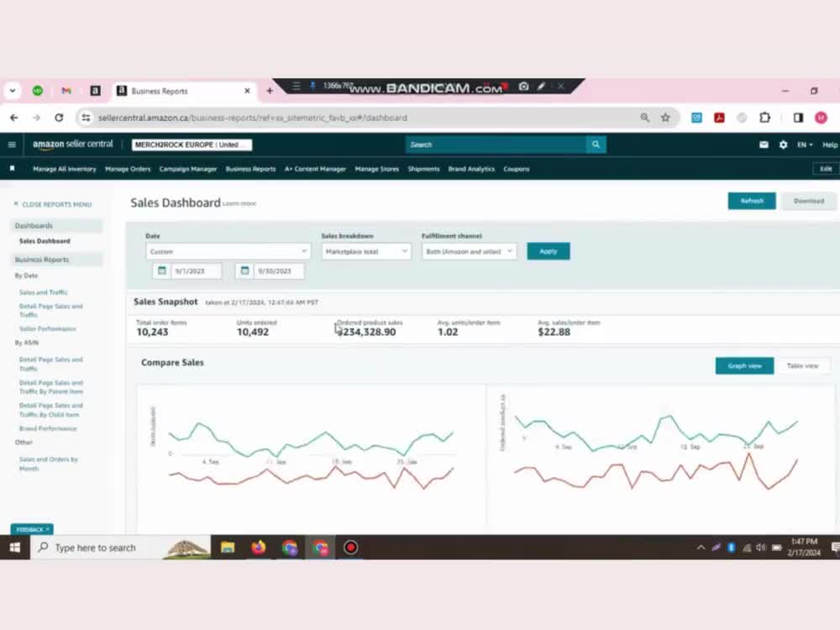Click the search magnifier button
This screenshot has height=630, width=840.
coord(596,144)
